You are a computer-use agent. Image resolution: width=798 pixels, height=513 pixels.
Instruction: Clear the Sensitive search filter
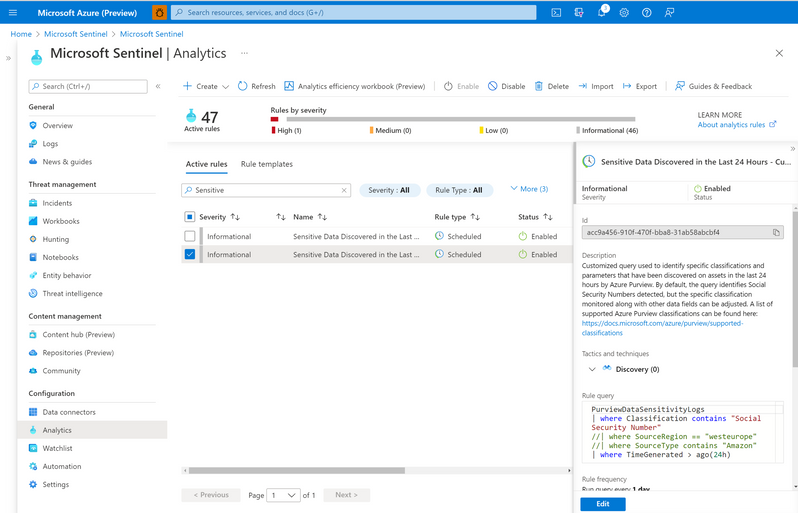coord(344,190)
